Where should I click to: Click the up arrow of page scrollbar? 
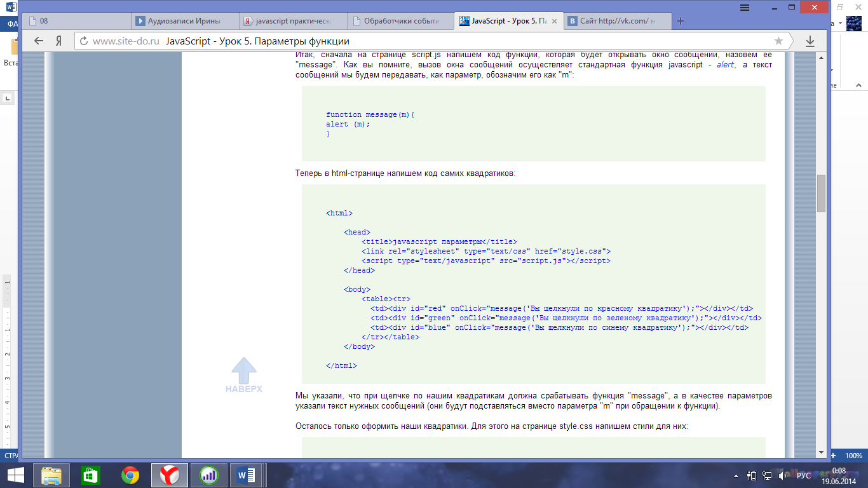click(820, 58)
